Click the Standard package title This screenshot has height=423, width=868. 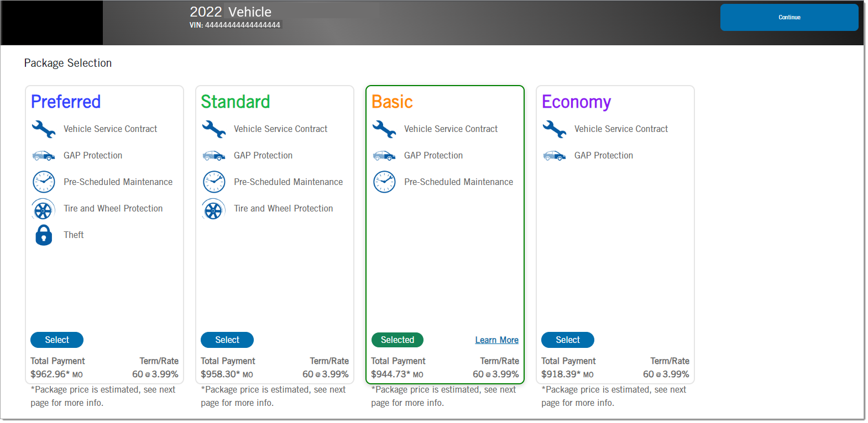pyautogui.click(x=236, y=102)
